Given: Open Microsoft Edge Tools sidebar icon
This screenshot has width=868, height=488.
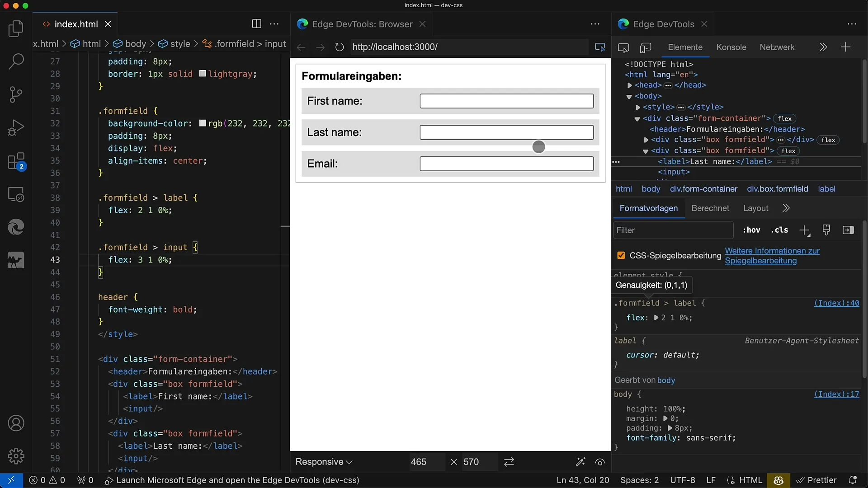Looking at the screenshot, I should [x=16, y=227].
